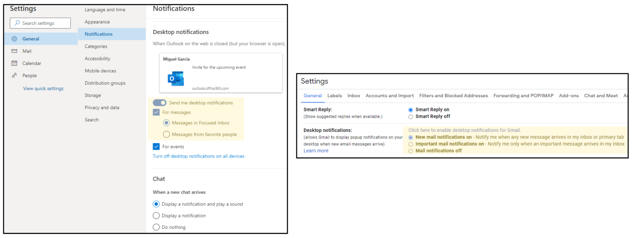Click Turn off desktop notifications on all devices
Screen dimensions: 644x238
(x=198, y=156)
